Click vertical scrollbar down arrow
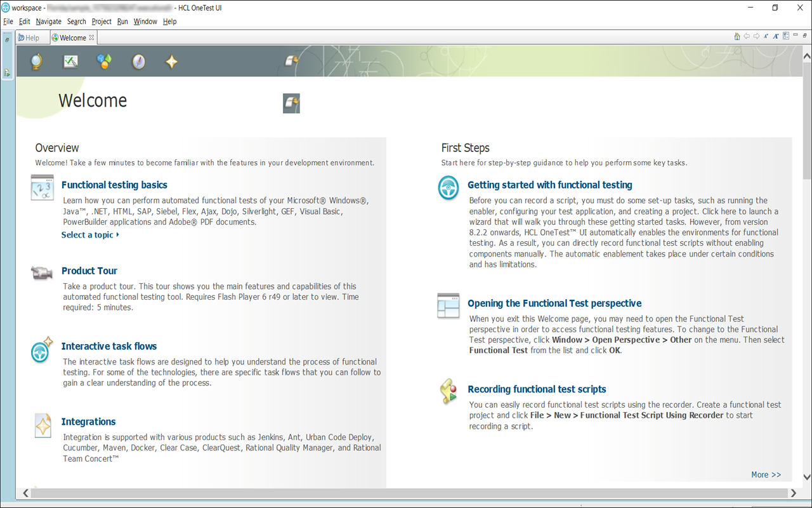 [806, 477]
